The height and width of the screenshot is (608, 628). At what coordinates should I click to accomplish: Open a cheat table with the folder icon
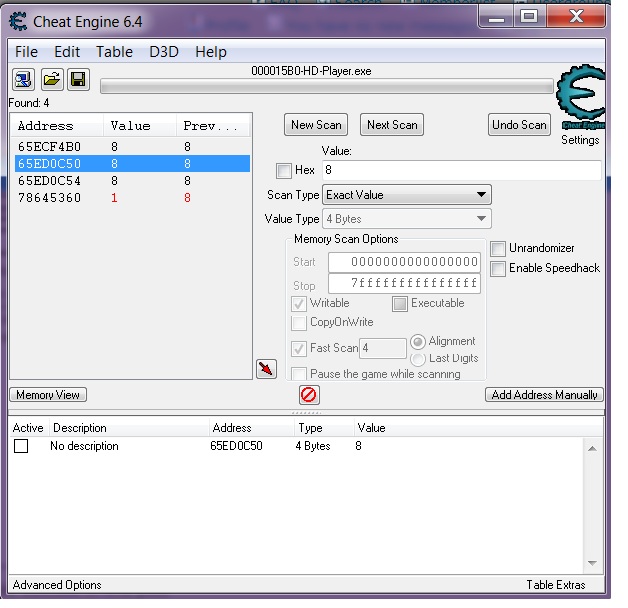point(52,79)
